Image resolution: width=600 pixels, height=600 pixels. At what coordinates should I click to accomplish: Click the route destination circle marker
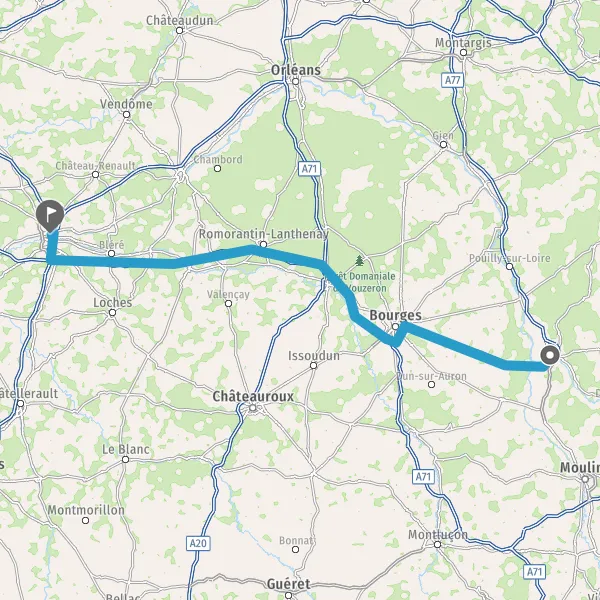pos(550,355)
